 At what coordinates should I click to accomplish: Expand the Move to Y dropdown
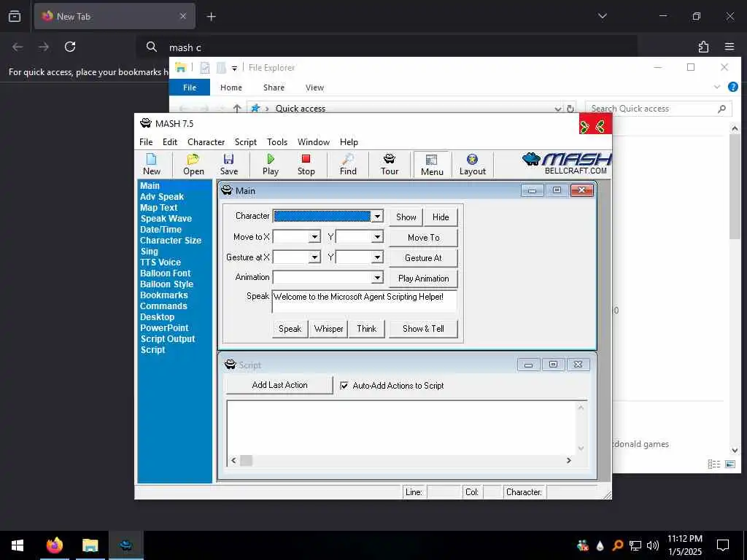pyautogui.click(x=377, y=237)
